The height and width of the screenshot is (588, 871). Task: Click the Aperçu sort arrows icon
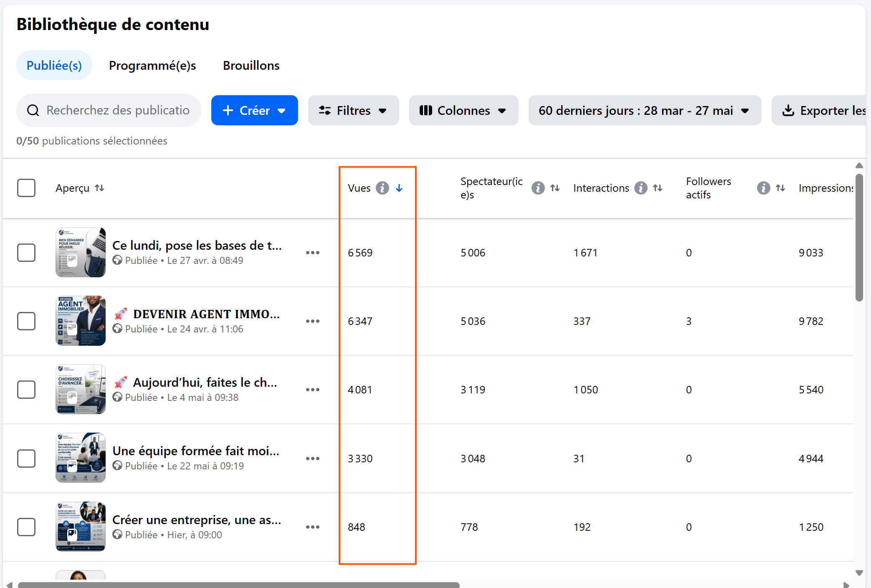click(x=99, y=188)
